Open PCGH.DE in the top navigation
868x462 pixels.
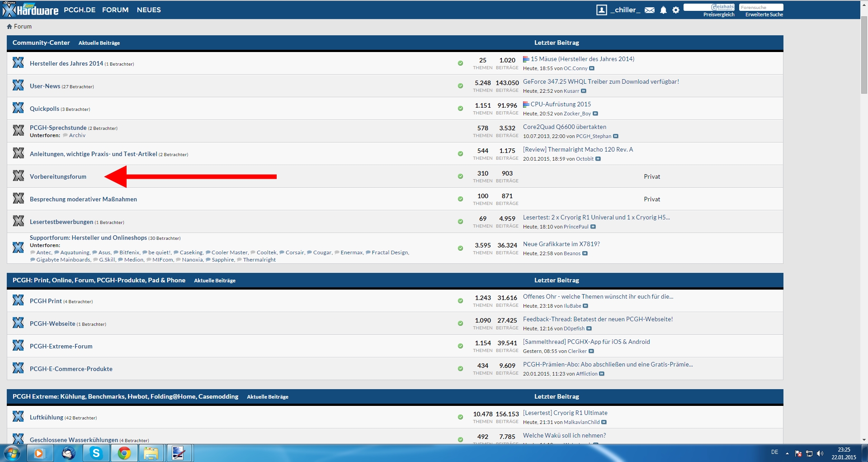pyautogui.click(x=80, y=10)
